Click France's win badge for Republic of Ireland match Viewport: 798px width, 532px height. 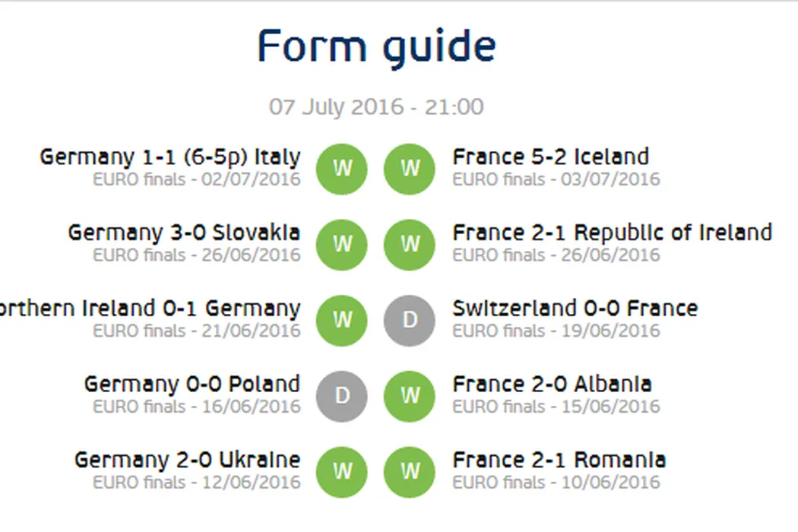click(x=410, y=244)
